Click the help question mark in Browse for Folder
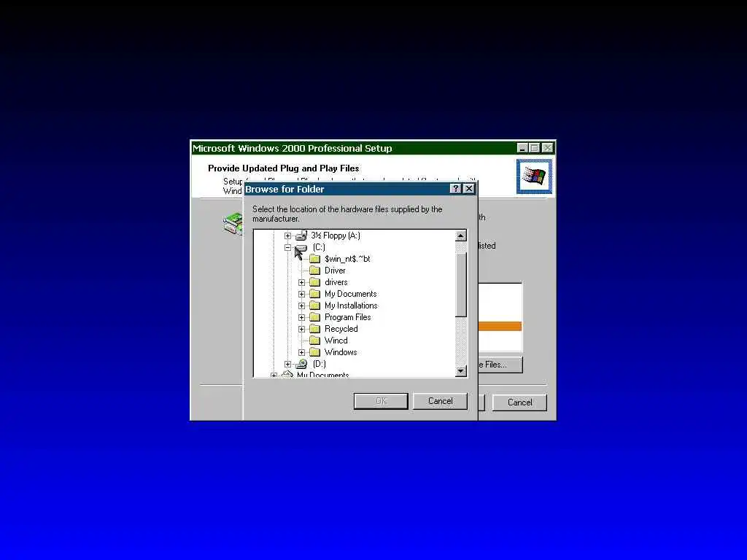 (x=456, y=189)
